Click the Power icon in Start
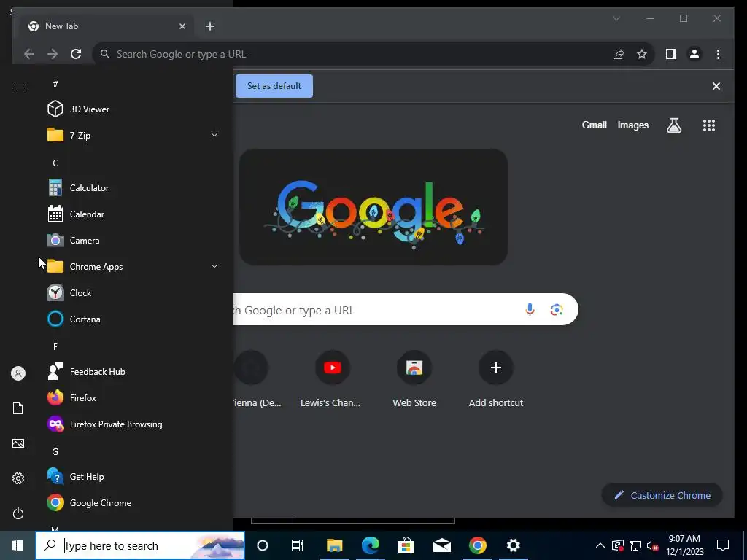747x560 pixels. (18, 513)
